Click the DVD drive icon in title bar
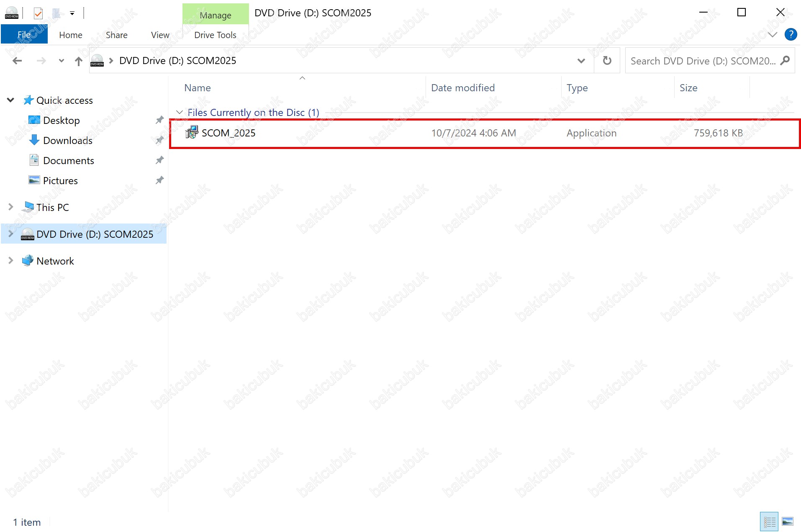Image resolution: width=801 pixels, height=532 pixels. coord(12,13)
